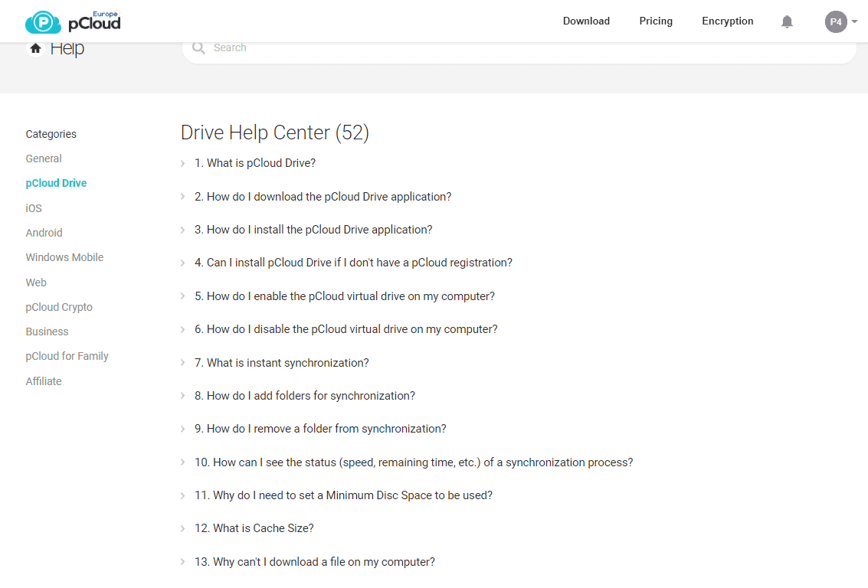
Task: Select the General category
Action: (x=44, y=158)
